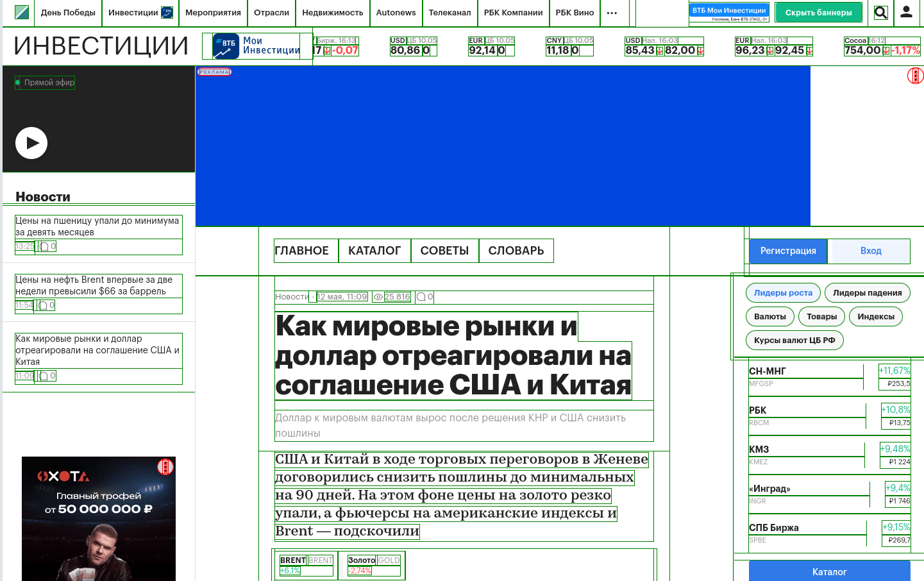Switch to КАТАЛОГ tab
Screen dimensions: 924x581
[x=374, y=251]
